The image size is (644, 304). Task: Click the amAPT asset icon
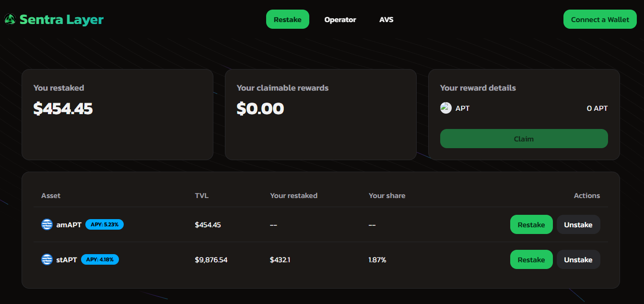click(47, 224)
